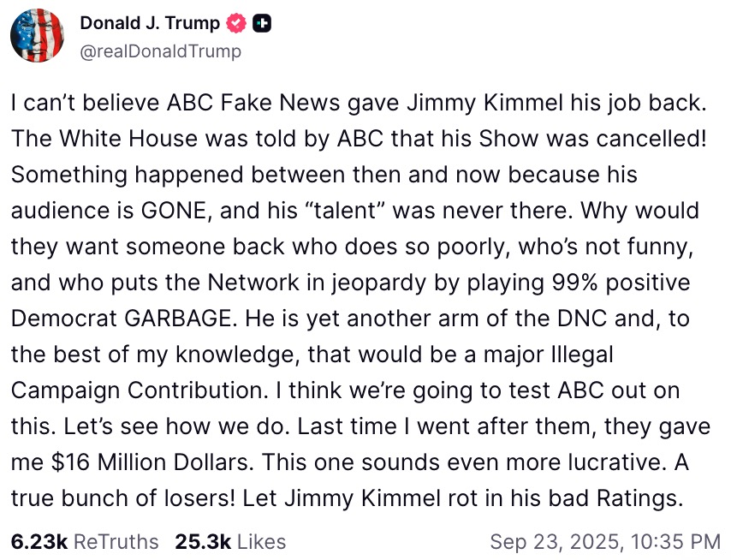Click the badge cluster beside the display name
This screenshot has width=731, height=560.
click(x=248, y=23)
